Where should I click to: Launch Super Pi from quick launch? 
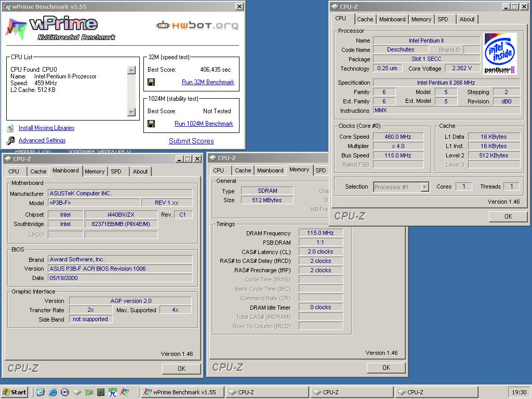pyautogui.click(x=113, y=392)
